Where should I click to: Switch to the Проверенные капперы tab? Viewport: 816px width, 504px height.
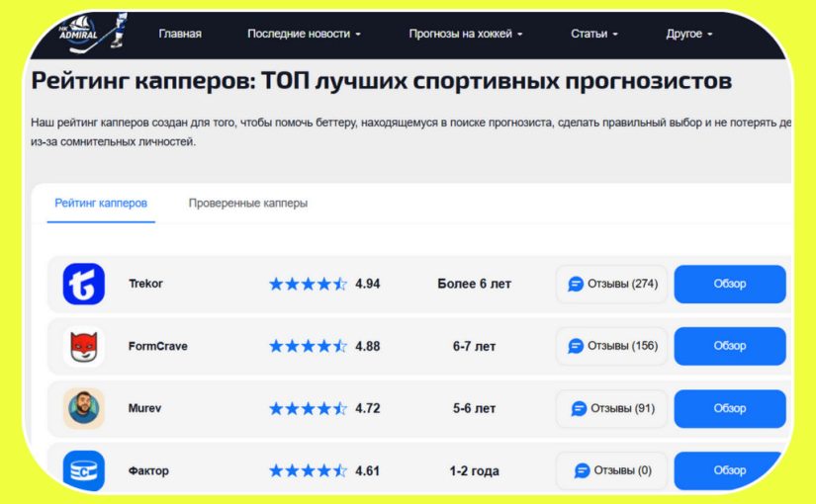(x=247, y=204)
